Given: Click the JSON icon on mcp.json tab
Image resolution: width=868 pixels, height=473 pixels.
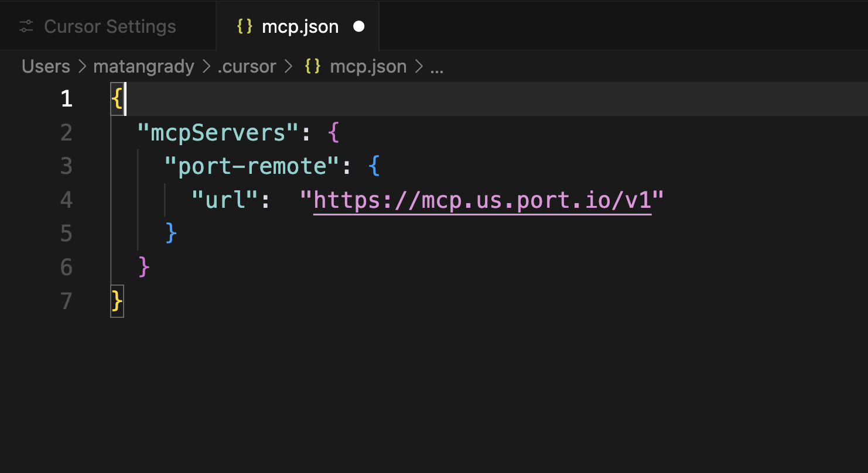Looking at the screenshot, I should pyautogui.click(x=244, y=26).
